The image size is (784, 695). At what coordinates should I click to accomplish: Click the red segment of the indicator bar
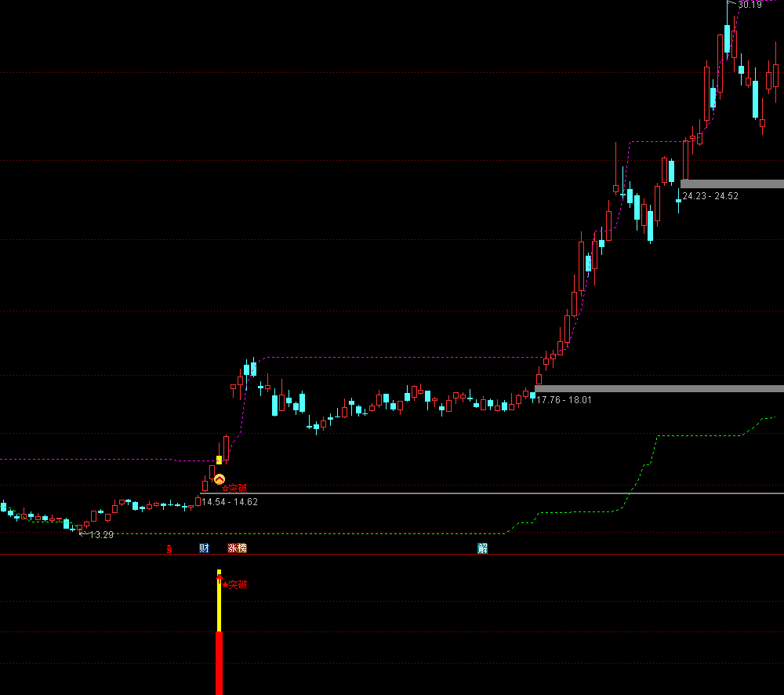click(x=220, y=663)
